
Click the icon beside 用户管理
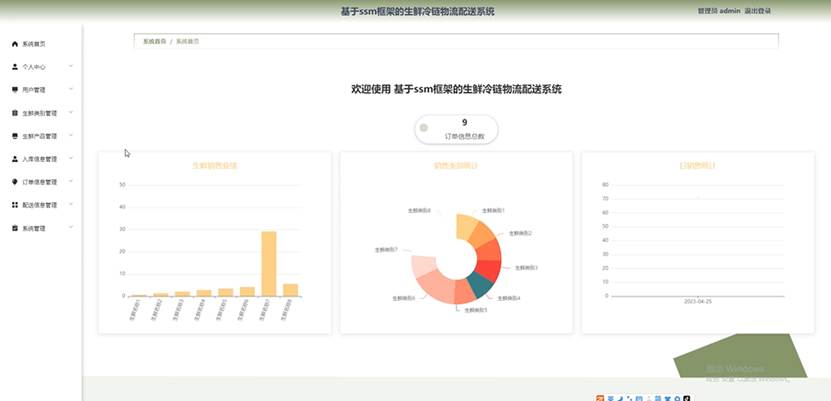click(x=15, y=90)
